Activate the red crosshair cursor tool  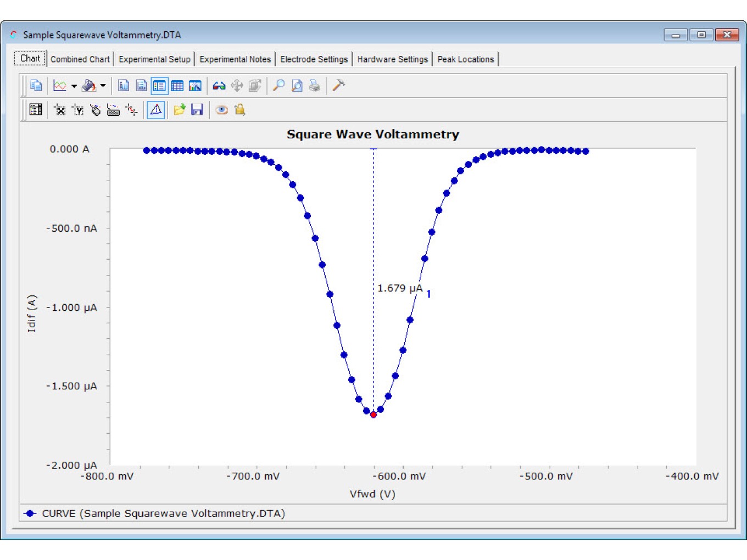coord(131,110)
